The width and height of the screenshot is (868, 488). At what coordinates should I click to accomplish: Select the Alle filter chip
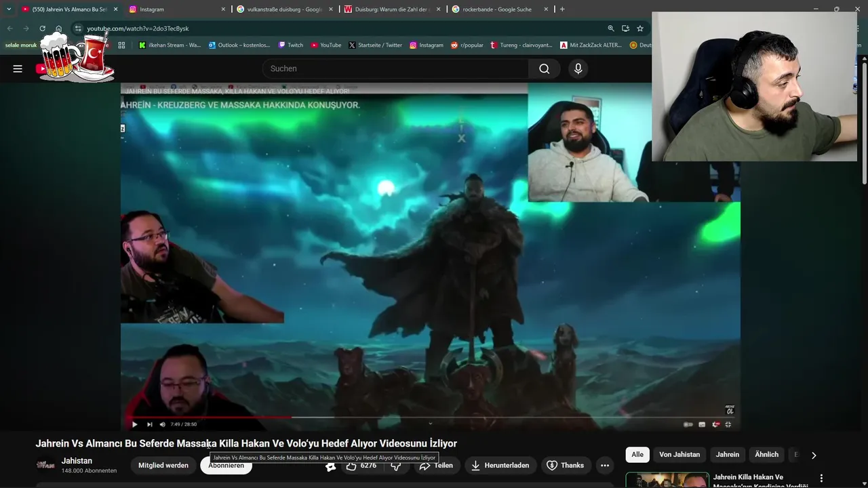[x=637, y=455]
